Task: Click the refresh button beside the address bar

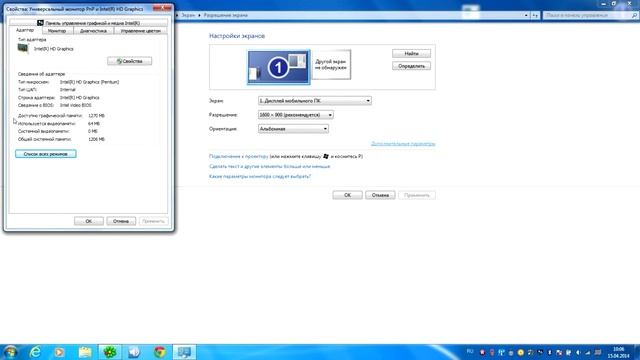Action: 535,15
